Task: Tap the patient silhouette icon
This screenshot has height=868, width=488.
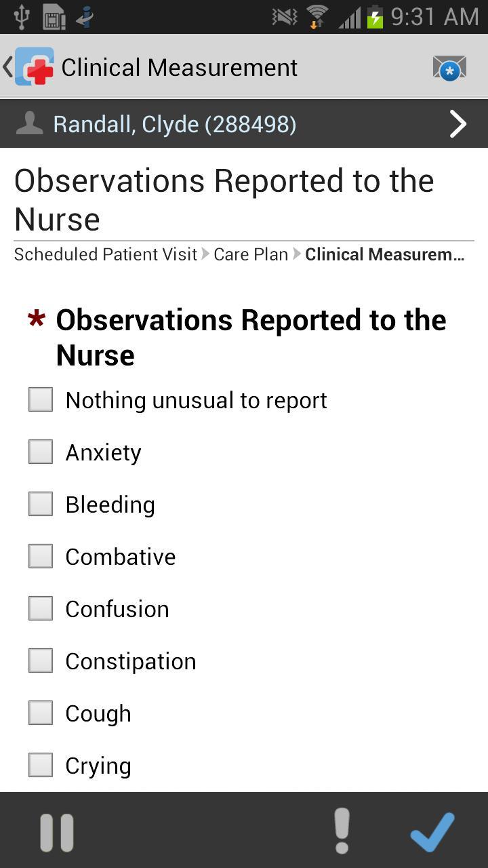Action: [29, 124]
